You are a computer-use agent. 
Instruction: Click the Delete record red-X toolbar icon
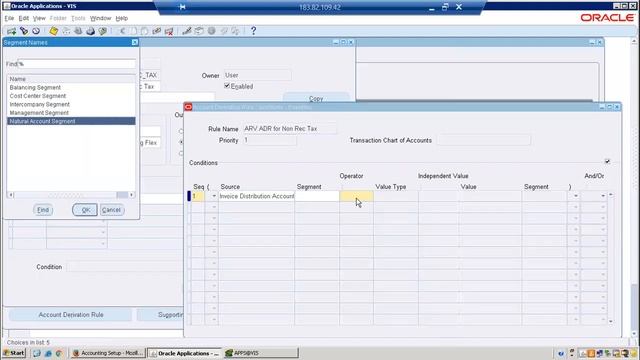tap(169, 31)
